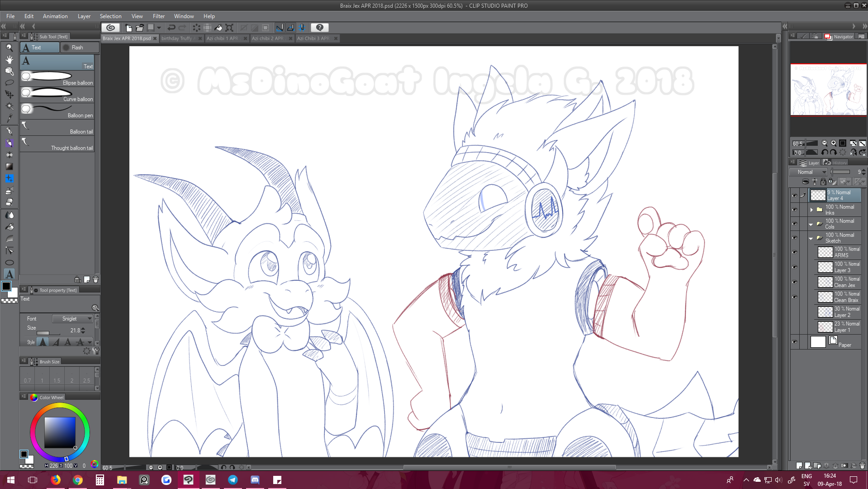The height and width of the screenshot is (489, 868).
Task: Zoom in using the Navigator panel
Action: [x=834, y=143]
